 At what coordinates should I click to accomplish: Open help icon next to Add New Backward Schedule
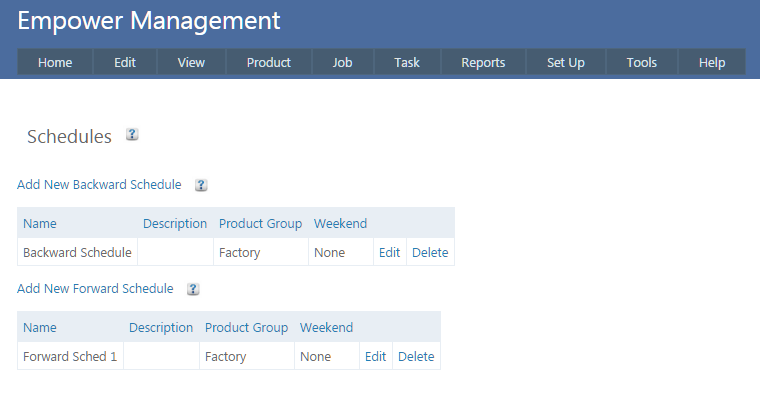tap(201, 185)
